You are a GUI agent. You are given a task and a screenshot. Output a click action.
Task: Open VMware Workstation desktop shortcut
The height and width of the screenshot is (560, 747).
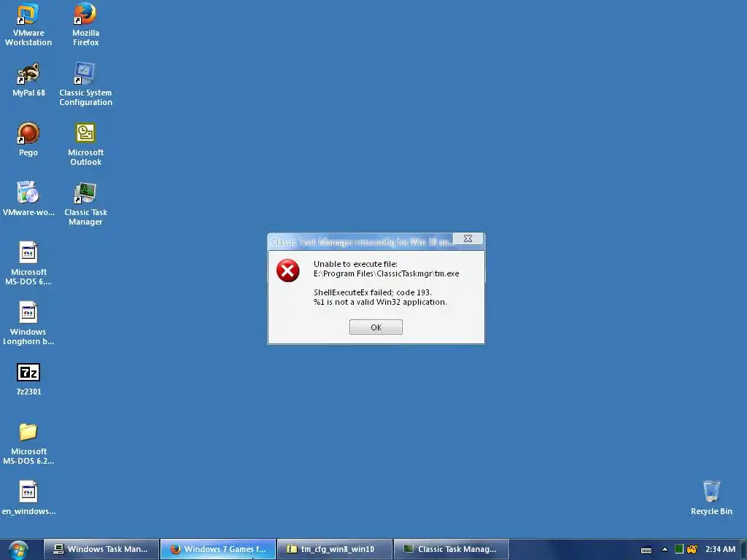point(28,25)
